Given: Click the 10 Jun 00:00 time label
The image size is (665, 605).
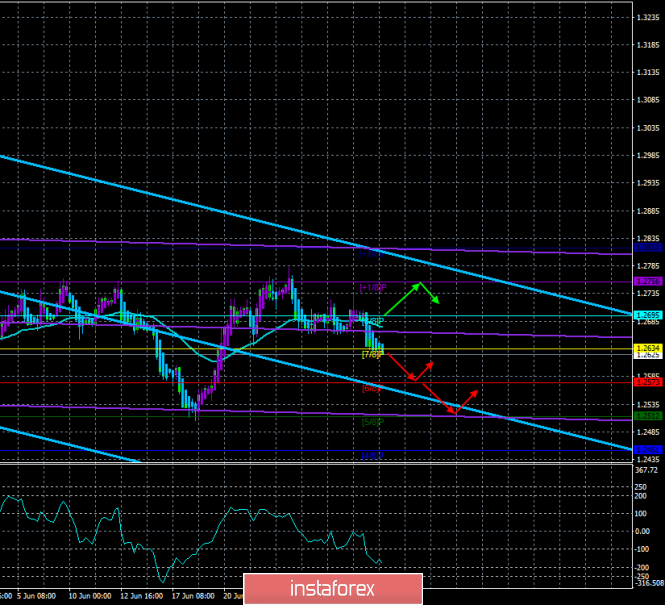Looking at the screenshot, I should [90, 596].
